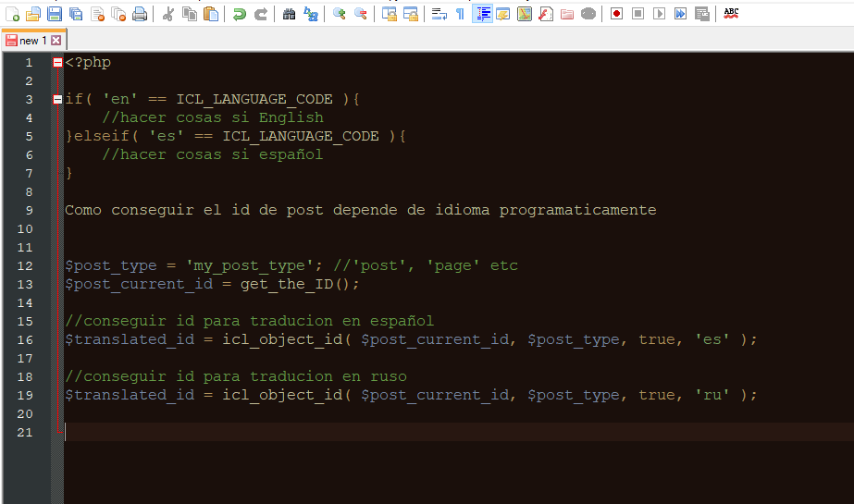Toggle the highlighted indent guide button
854x504 pixels.
tap(482, 14)
